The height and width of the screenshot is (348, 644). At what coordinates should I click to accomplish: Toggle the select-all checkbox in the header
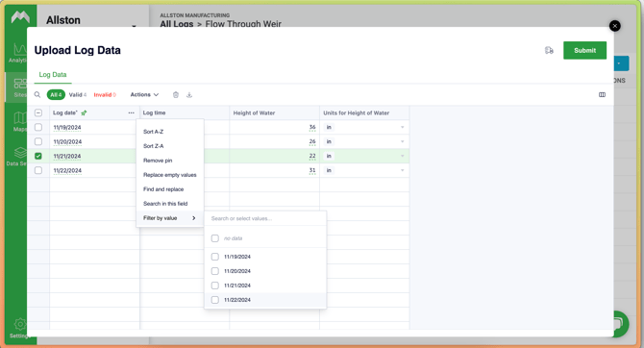[38, 113]
